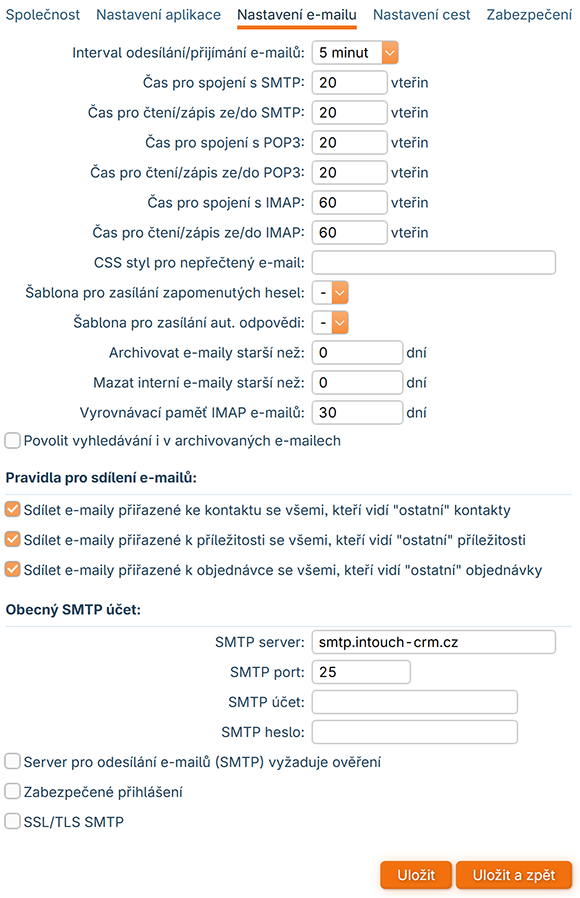Enable SMTP server requires authentication checkbox

coord(13,762)
